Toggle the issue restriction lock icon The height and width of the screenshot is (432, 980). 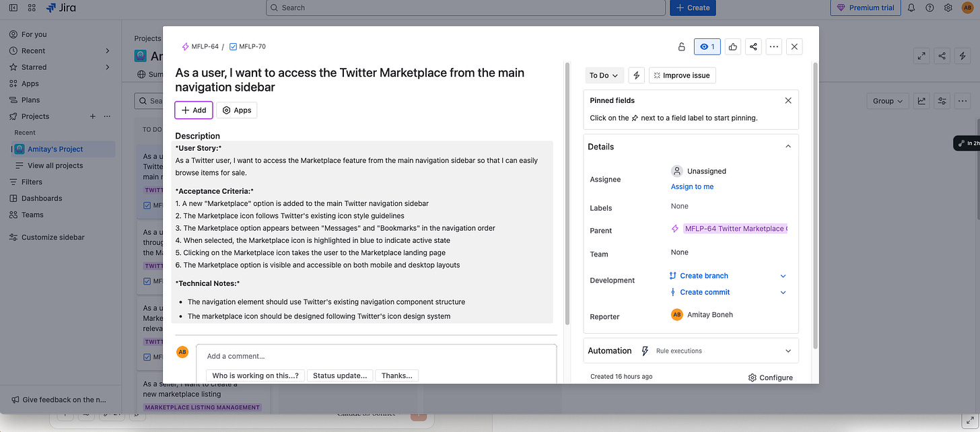681,46
